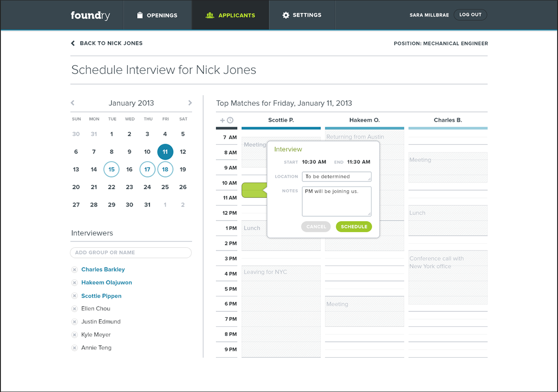This screenshot has height=392, width=558.
Task: Go to previous month in calendar
Action: (x=72, y=103)
